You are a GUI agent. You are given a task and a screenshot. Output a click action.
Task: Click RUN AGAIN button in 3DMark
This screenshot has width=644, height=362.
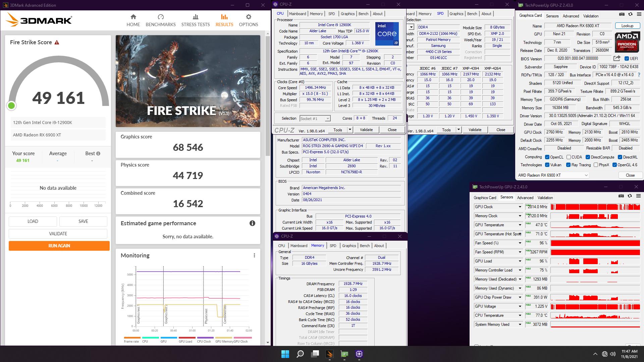point(59,246)
